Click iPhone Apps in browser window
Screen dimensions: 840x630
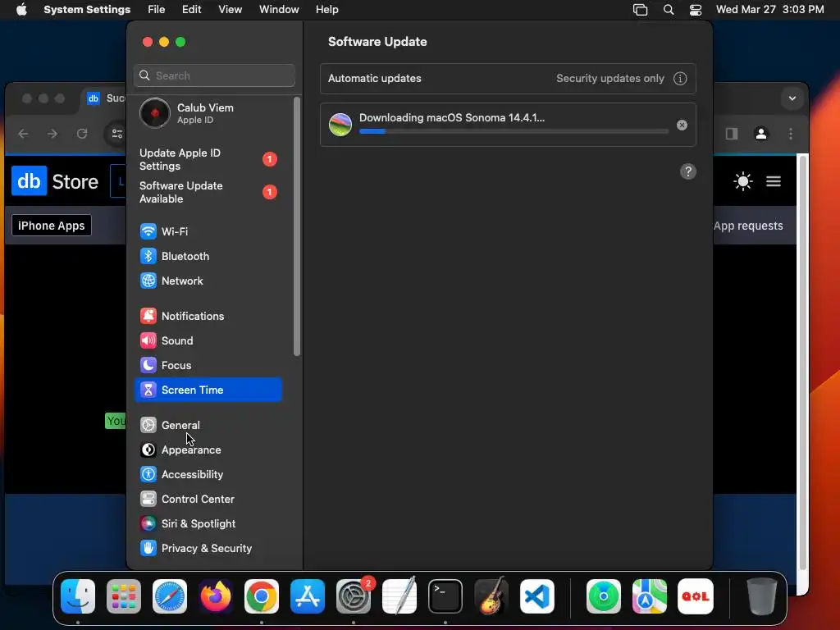point(52,226)
